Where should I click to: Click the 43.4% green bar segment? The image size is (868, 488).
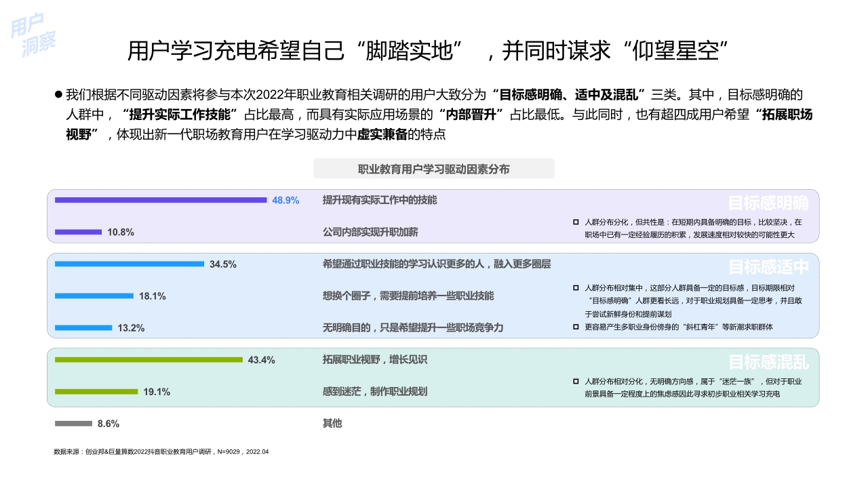point(149,361)
